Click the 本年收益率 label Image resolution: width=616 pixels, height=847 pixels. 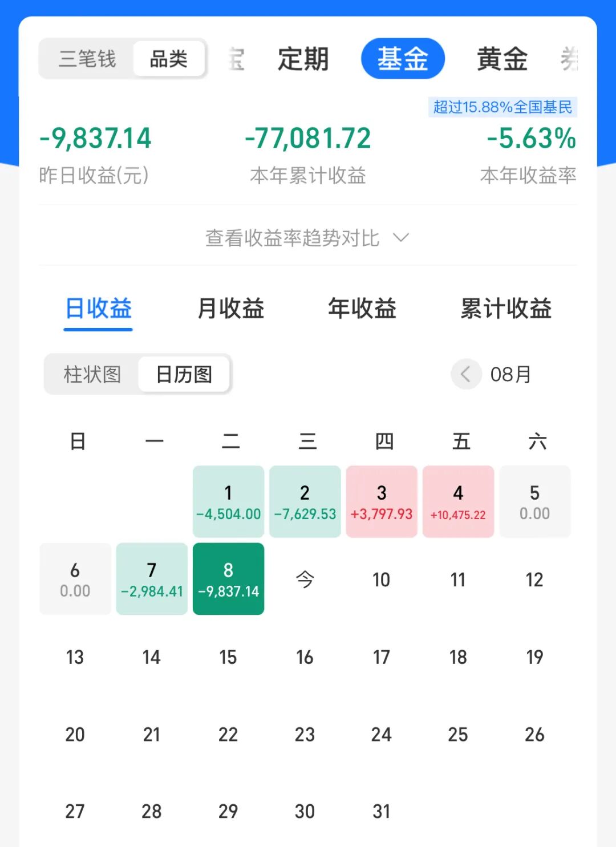click(528, 175)
